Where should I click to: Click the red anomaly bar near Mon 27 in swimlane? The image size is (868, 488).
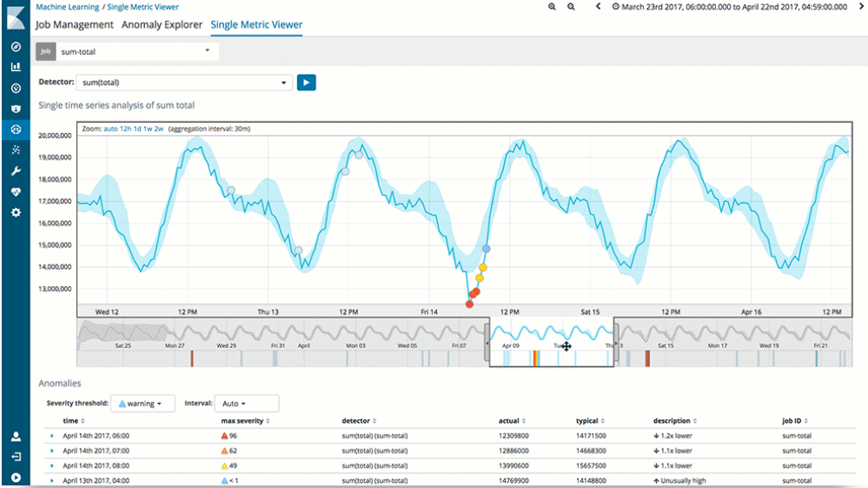click(192, 358)
